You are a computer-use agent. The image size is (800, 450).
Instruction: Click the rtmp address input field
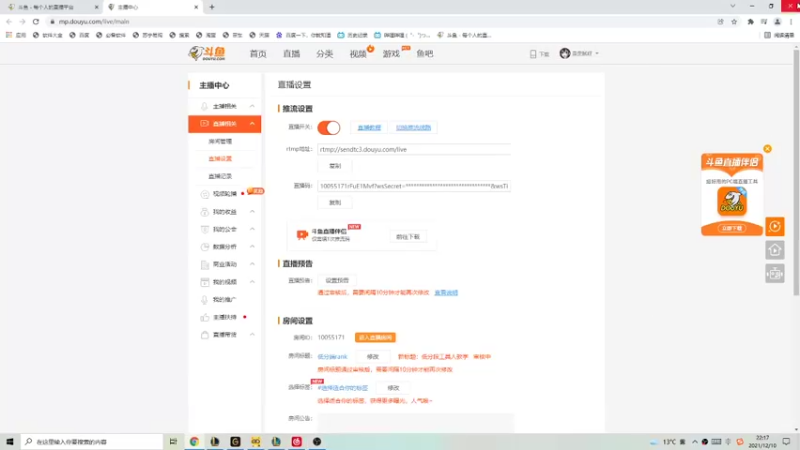tap(414, 149)
